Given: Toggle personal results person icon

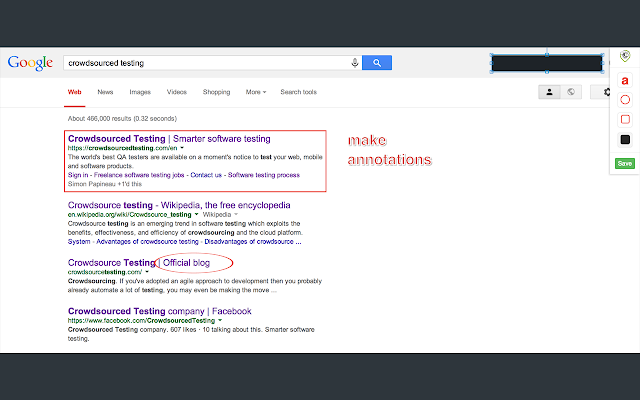Looking at the screenshot, I should [549, 92].
